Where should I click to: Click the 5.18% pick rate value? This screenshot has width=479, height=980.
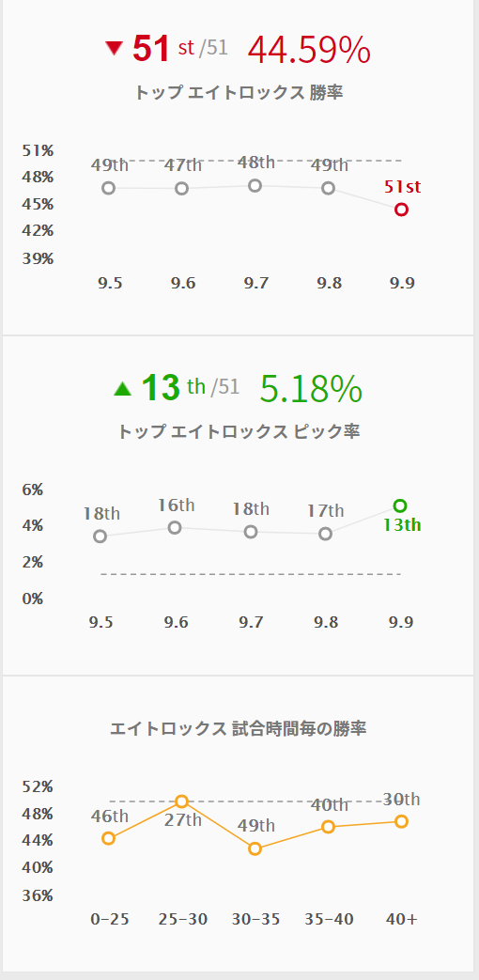click(x=310, y=389)
